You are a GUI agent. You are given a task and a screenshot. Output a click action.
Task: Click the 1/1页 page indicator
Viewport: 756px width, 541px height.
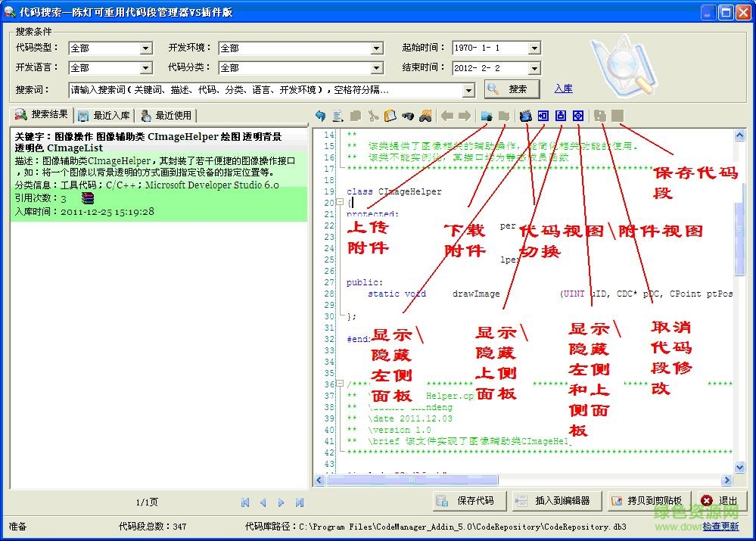pos(147,502)
